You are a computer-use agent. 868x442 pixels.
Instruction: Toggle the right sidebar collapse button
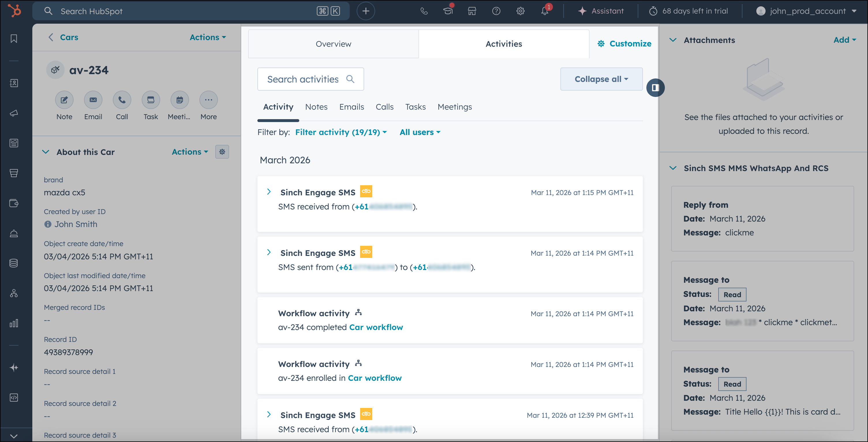point(655,88)
